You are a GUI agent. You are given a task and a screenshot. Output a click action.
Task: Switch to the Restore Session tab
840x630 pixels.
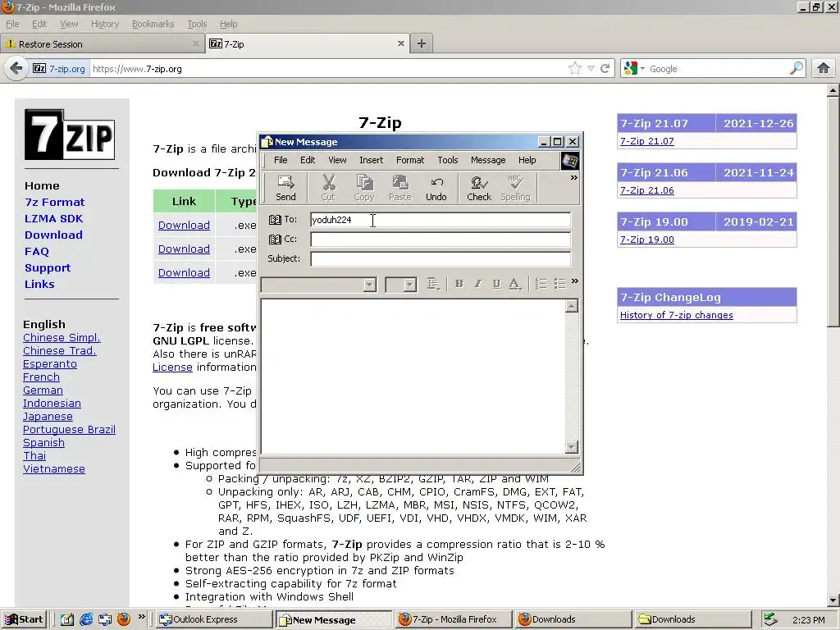102,44
